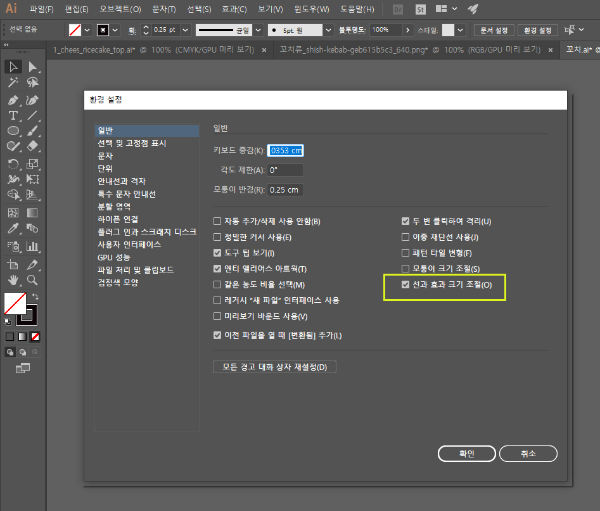Select 단위 category in preferences list
This screenshot has width=600, height=511.
(x=105, y=168)
